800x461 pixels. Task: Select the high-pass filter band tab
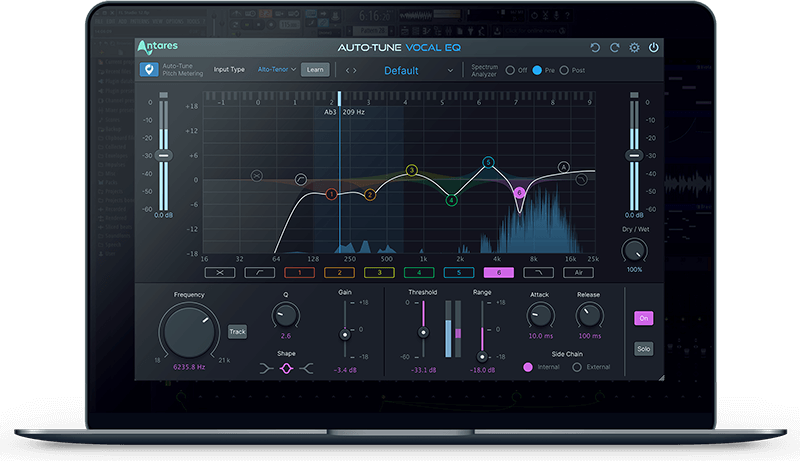pos(260,273)
